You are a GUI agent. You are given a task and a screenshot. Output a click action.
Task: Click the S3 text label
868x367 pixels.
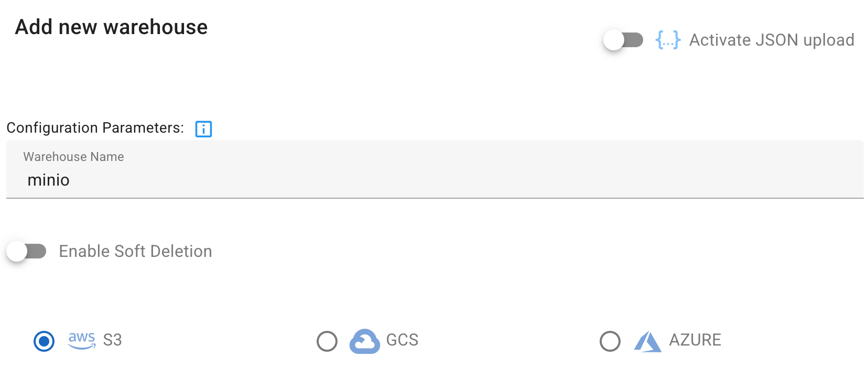click(112, 340)
